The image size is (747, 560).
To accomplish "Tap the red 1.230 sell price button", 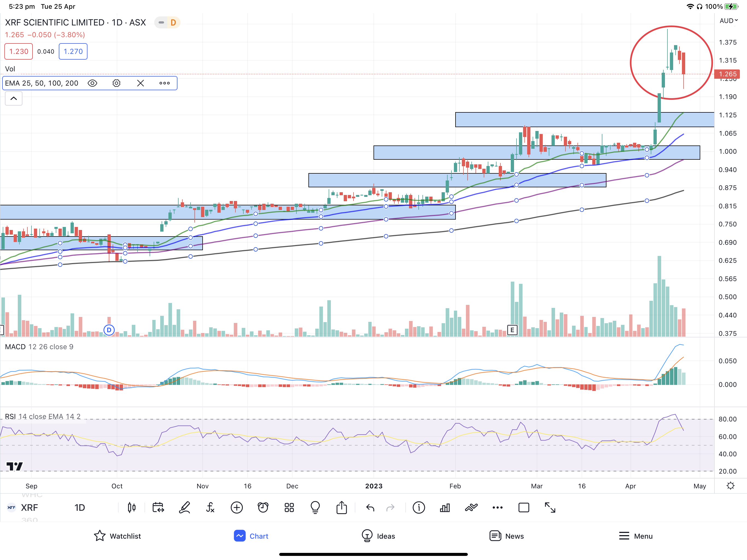I will (19, 51).
